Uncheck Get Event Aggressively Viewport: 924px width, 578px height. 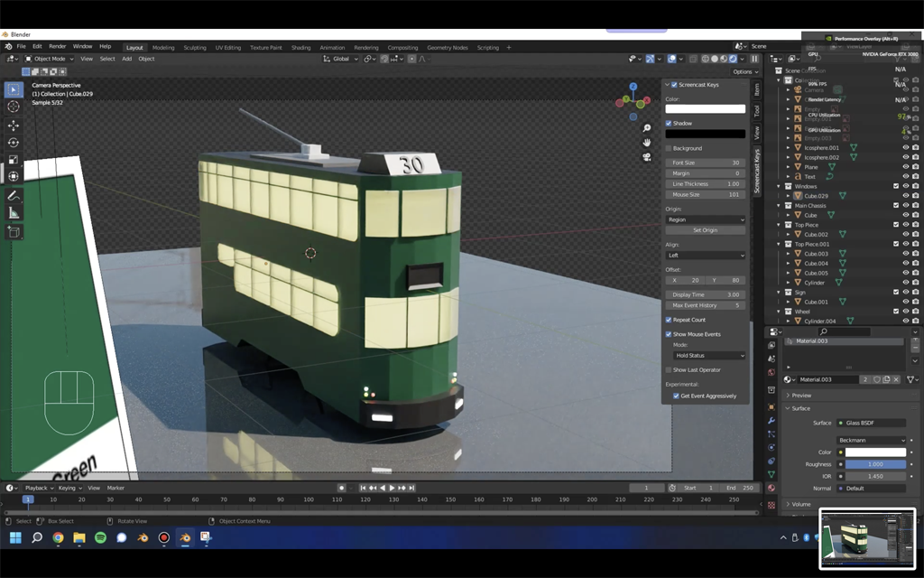[677, 396]
